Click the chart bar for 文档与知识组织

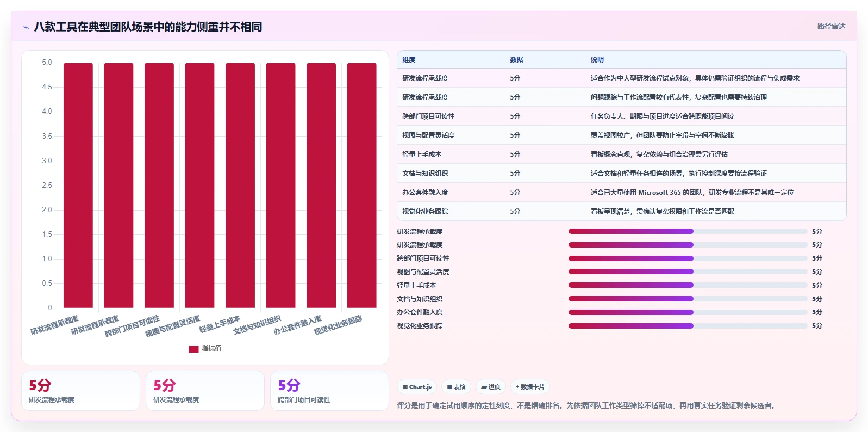[280, 186]
